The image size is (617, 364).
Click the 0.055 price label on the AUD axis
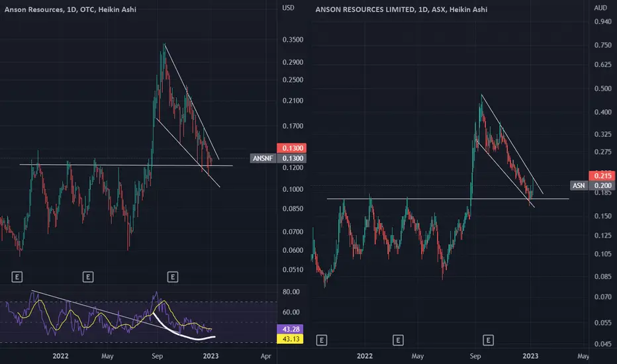[x=603, y=323]
